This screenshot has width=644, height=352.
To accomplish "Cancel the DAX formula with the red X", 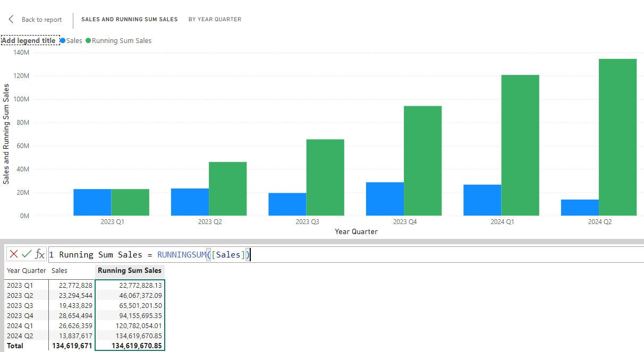I will (x=14, y=254).
